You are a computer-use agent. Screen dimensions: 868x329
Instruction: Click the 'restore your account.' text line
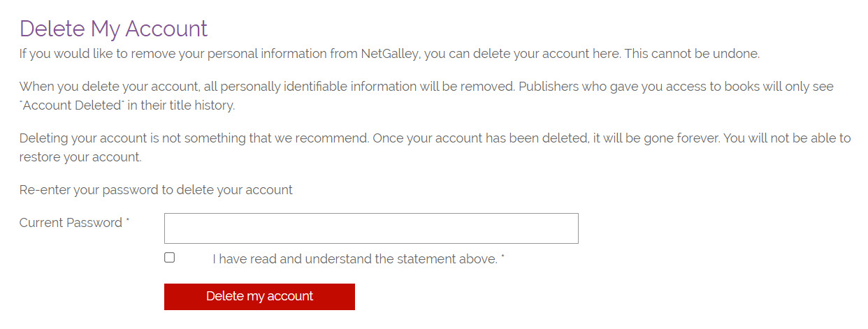pos(80,156)
